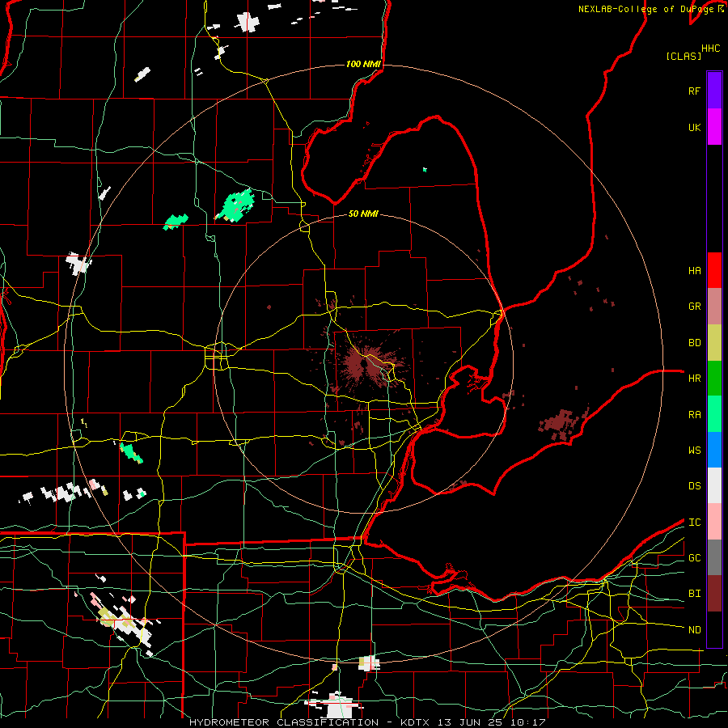
Task: Click the GR legend color swatch
Action: coord(714,307)
